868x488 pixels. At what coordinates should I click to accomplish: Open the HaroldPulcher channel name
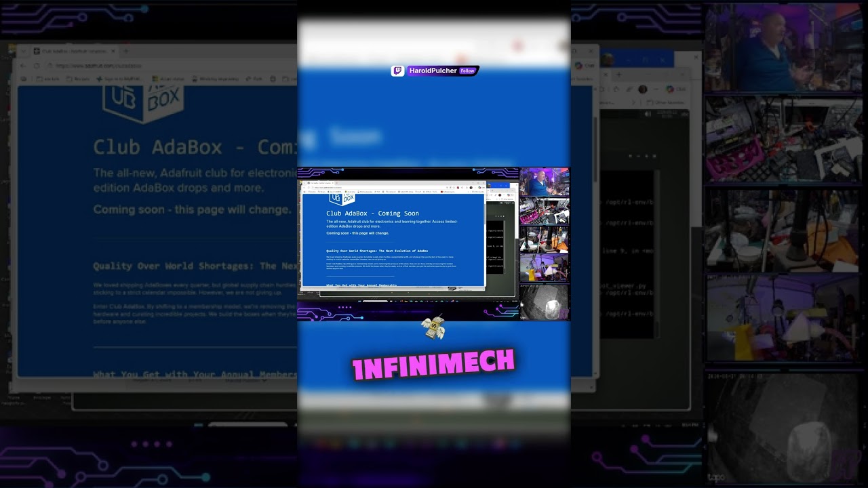433,71
